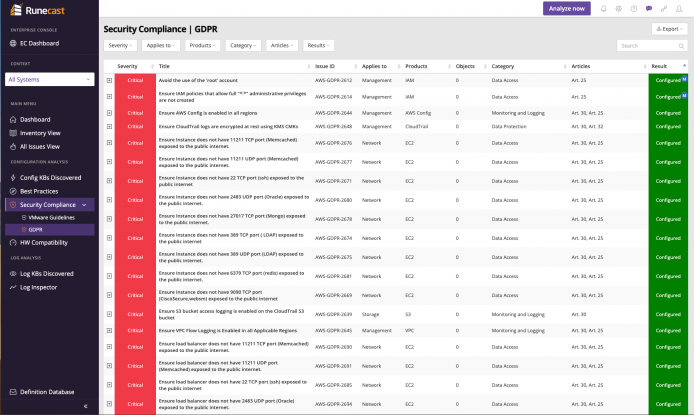Viewport: 694px width, 415px height.
Task: Click 'Data Protection' category cell
Action: coord(509,127)
